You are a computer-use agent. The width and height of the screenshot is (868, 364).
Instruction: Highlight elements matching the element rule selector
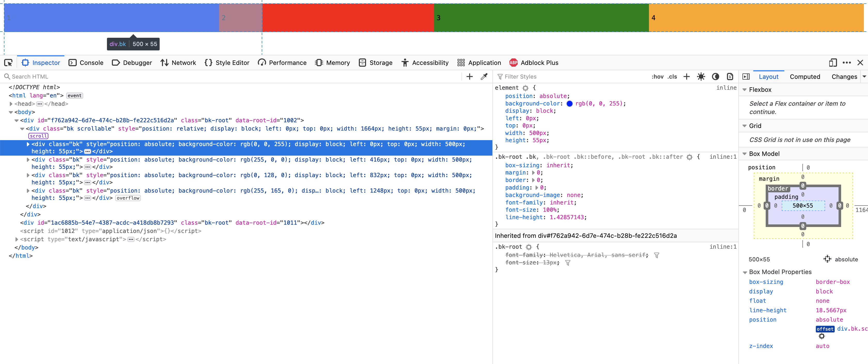[x=525, y=88]
